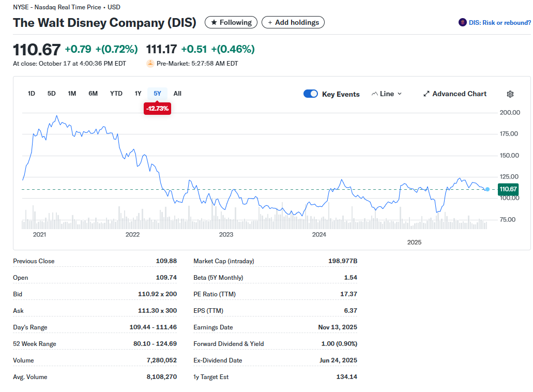Click the plus icon in Add holdings

point(270,22)
